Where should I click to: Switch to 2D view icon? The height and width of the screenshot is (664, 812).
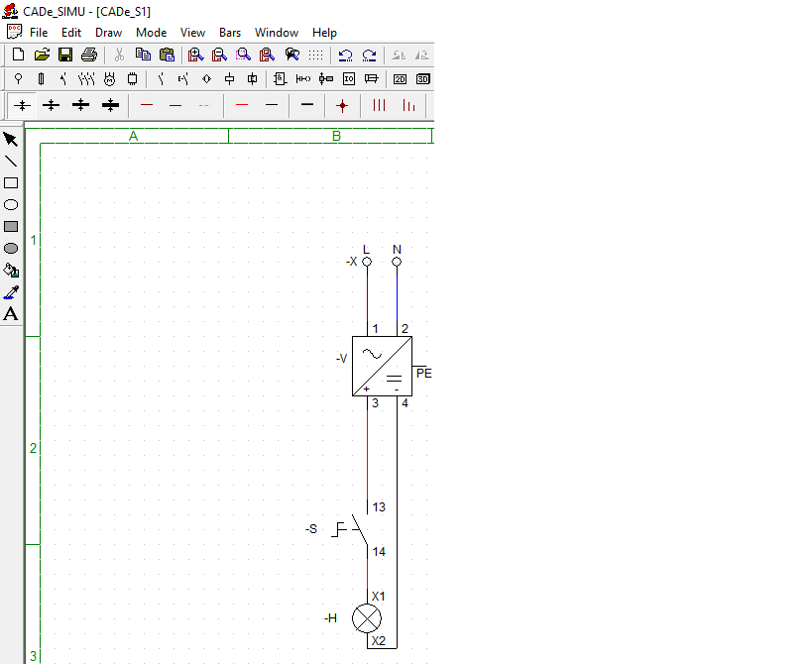(x=400, y=79)
